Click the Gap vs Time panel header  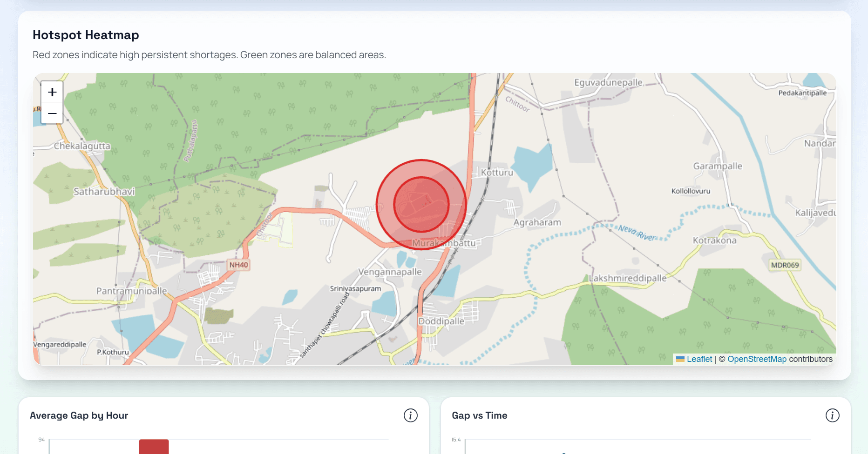[x=479, y=415]
